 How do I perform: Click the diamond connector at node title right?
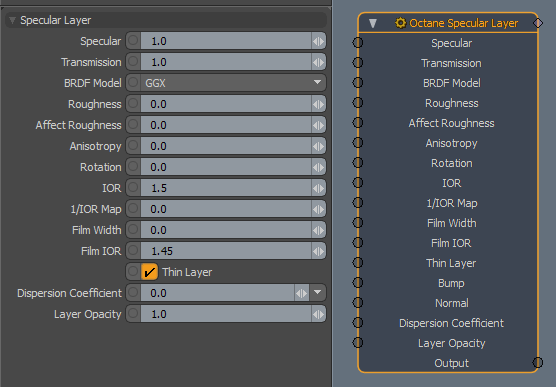click(x=538, y=23)
